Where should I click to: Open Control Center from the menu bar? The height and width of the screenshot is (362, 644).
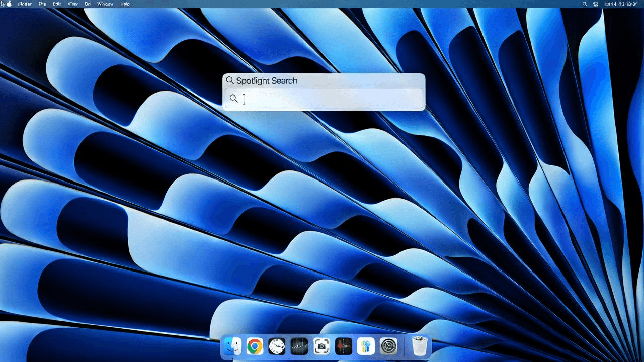pyautogui.click(x=596, y=4)
